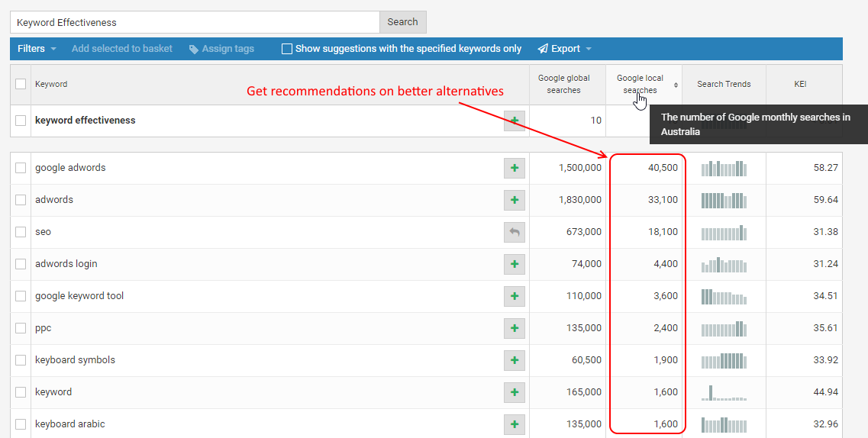Enable 'Show suggestions with specified keywords only'
Image resolution: width=868 pixels, height=438 pixels.
(x=287, y=49)
